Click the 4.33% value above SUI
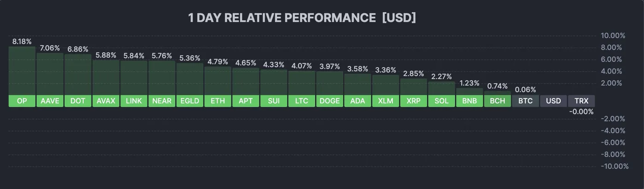The height and width of the screenshot is (189, 644). pyautogui.click(x=274, y=65)
